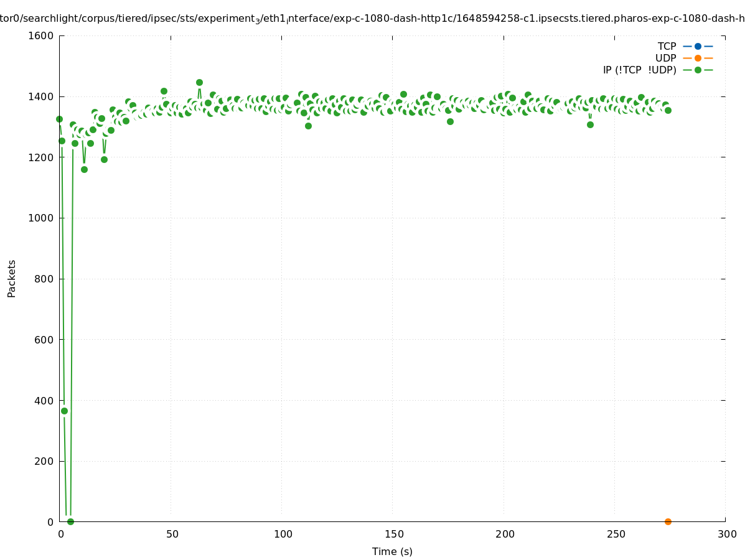
Task: Click the 150 x-axis tick label
Action: pos(393,534)
